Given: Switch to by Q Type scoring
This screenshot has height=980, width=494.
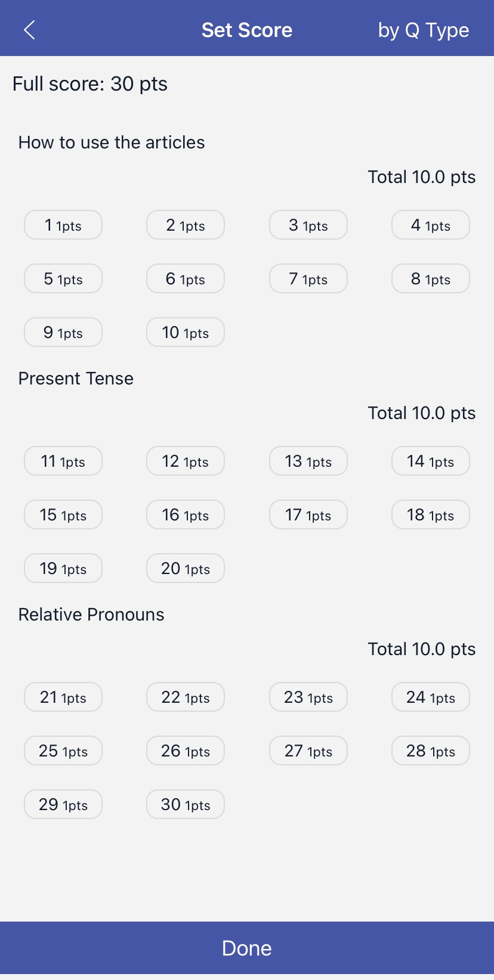Looking at the screenshot, I should pos(423,30).
